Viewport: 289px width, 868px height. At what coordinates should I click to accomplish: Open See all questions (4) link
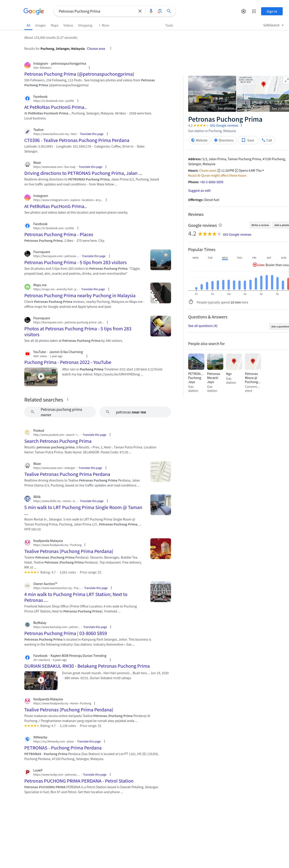(203, 326)
